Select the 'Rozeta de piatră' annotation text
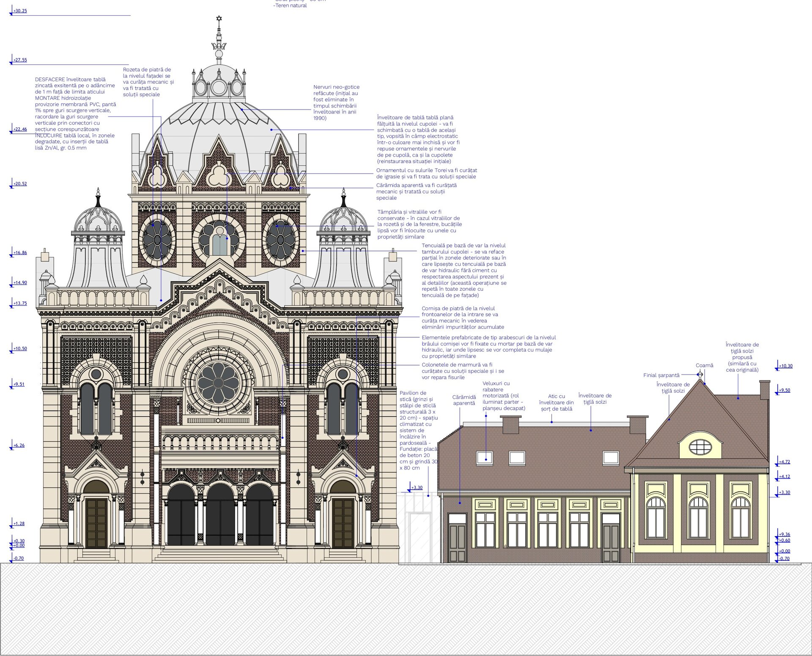The width and height of the screenshot is (812, 656). tap(148, 82)
